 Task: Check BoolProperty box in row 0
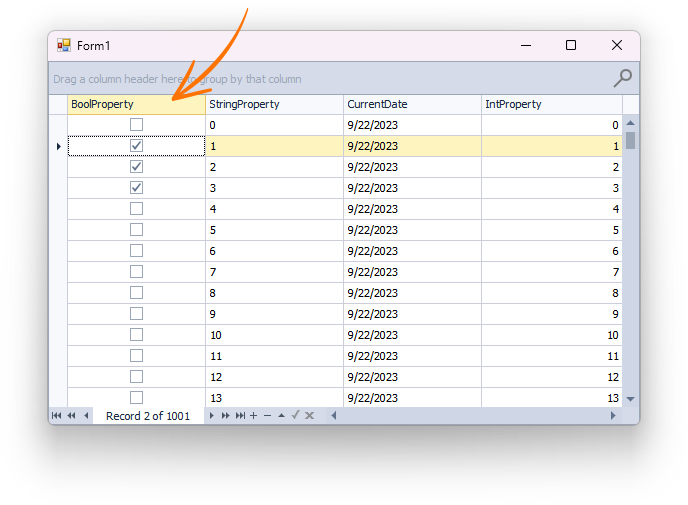click(136, 125)
